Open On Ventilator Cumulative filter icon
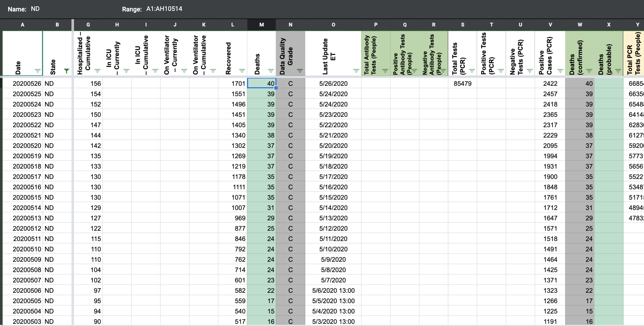Screen dimensions: 644x326 pos(213,71)
